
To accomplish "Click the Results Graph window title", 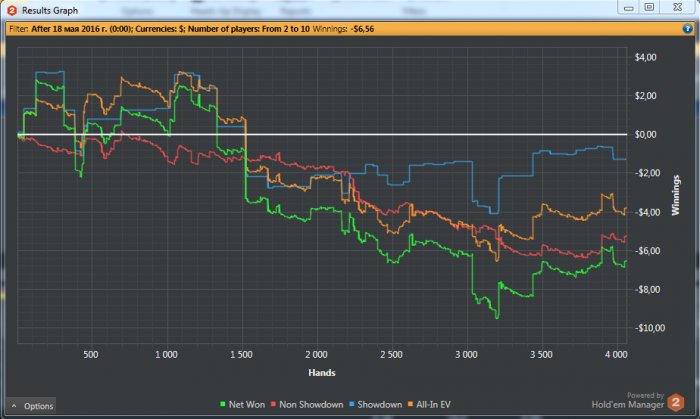I will pos(50,10).
